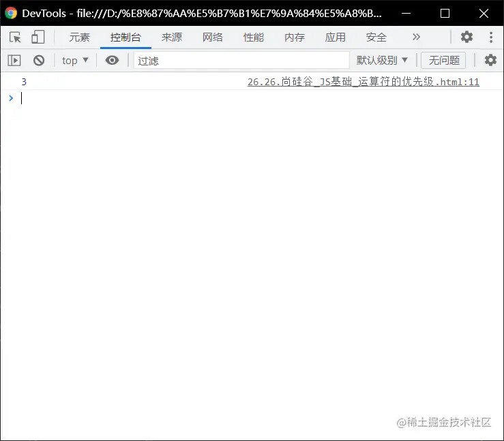
Task: Switch to the 元素 tab
Action: coord(80,37)
